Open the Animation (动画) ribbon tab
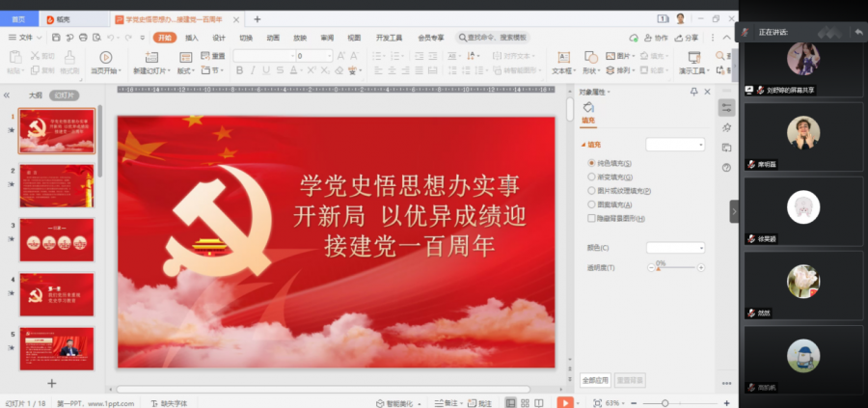The image size is (868, 408). pos(273,38)
